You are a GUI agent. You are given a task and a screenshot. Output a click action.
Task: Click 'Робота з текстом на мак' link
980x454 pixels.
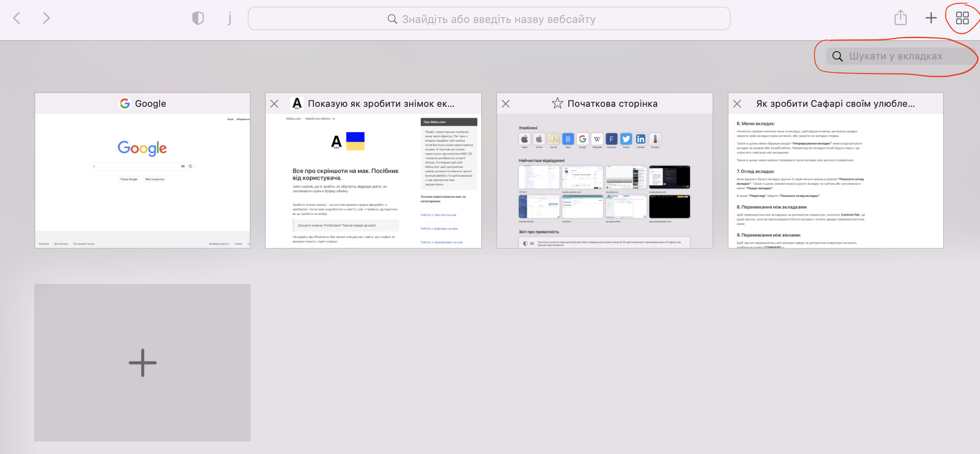(438, 215)
